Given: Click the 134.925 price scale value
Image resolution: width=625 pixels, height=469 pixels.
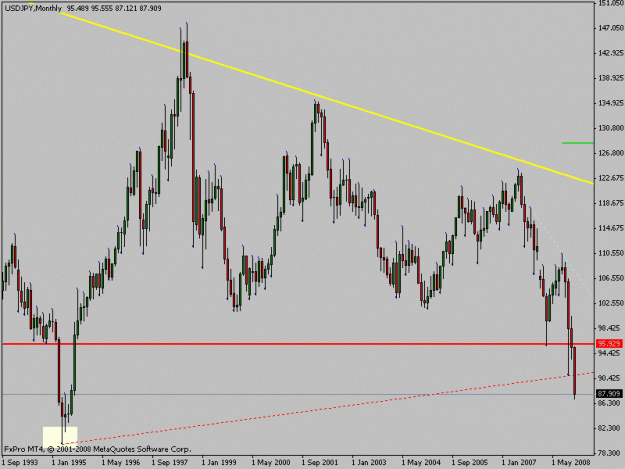Looking at the screenshot, I should pyautogui.click(x=610, y=103).
